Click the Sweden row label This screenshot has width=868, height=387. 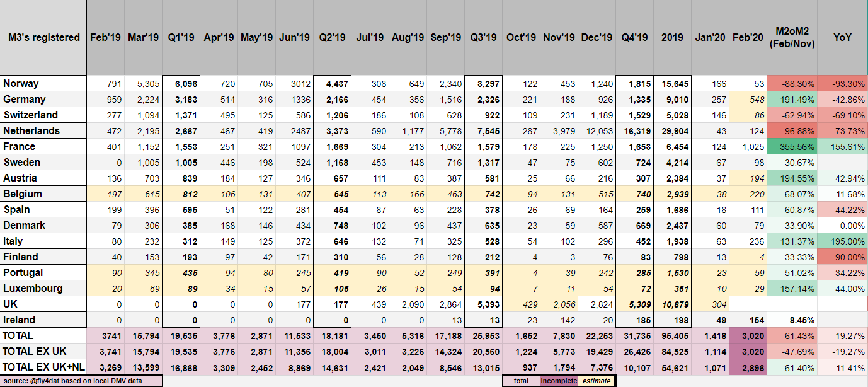coord(43,162)
